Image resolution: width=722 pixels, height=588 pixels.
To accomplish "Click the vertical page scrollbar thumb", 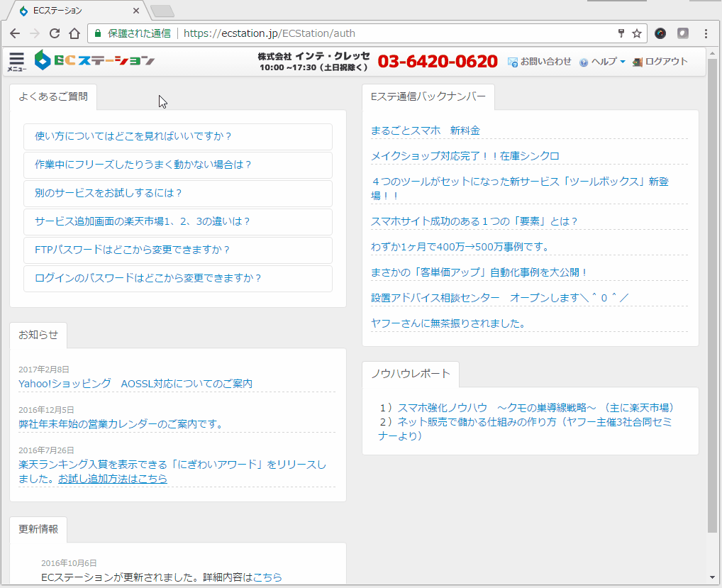I will click(712, 294).
